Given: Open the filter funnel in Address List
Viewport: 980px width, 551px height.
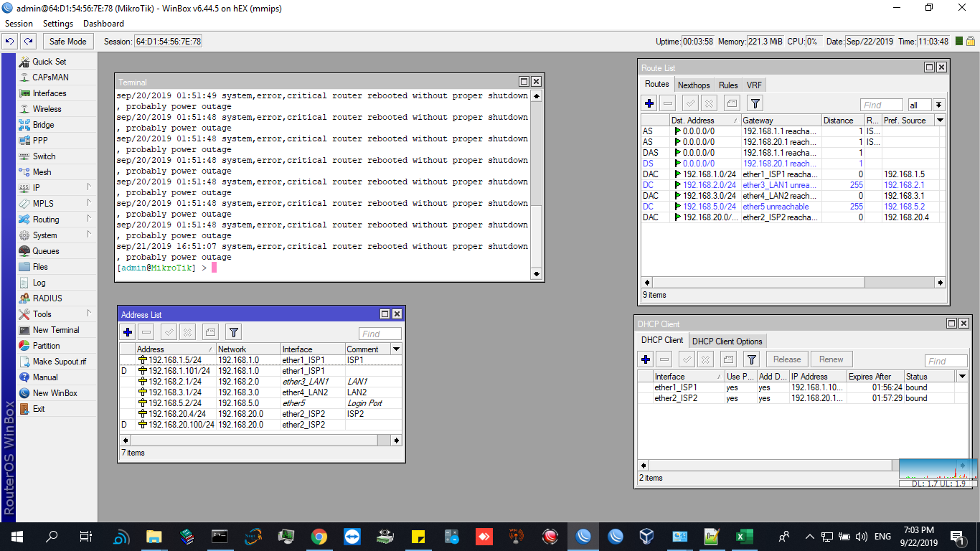Looking at the screenshot, I should click(233, 332).
